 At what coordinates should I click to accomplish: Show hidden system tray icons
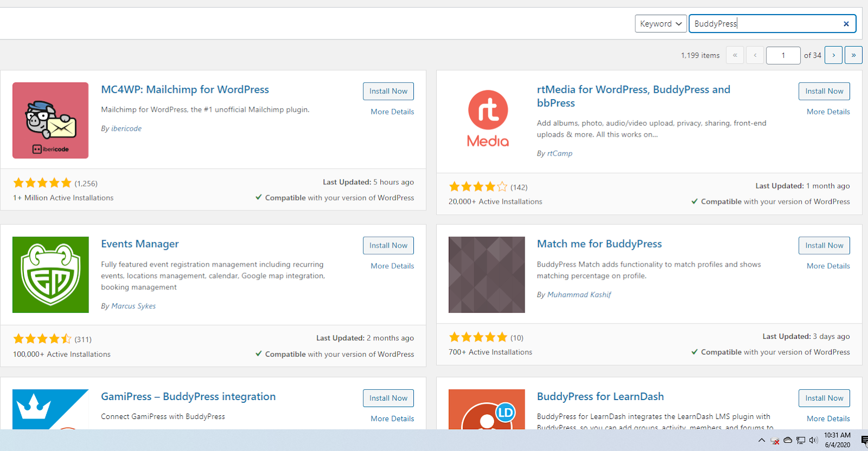(762, 440)
